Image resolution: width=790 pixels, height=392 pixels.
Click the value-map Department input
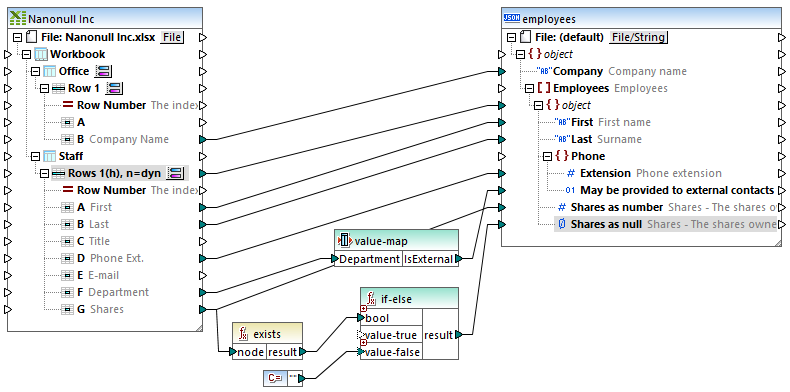368,259
